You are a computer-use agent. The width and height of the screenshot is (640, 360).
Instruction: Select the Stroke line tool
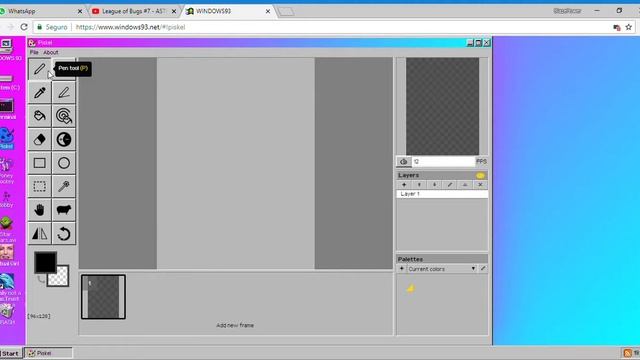pos(64,93)
